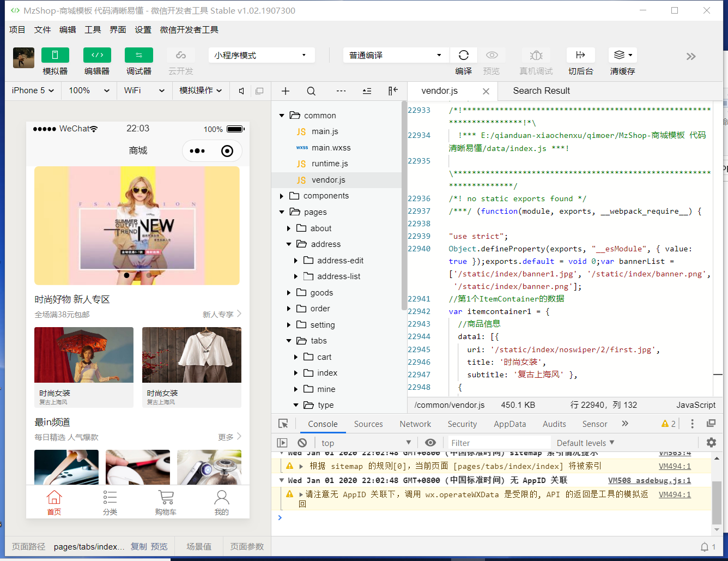Click the 切后台 background switch icon
The image size is (728, 561).
[x=580, y=55]
